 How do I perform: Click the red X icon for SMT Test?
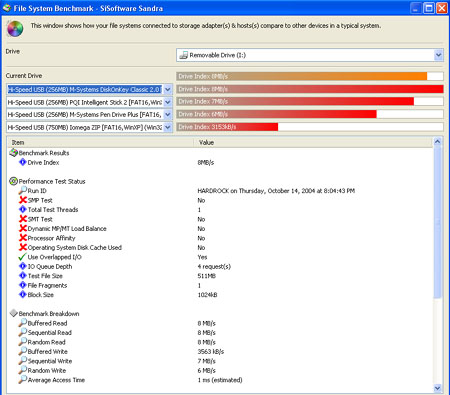[x=23, y=219]
